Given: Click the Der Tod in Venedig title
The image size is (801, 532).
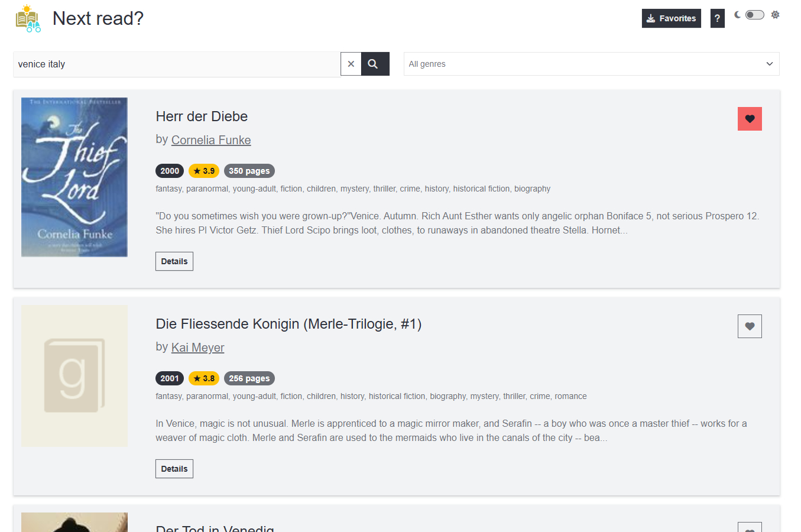Looking at the screenshot, I should click(x=215, y=528).
